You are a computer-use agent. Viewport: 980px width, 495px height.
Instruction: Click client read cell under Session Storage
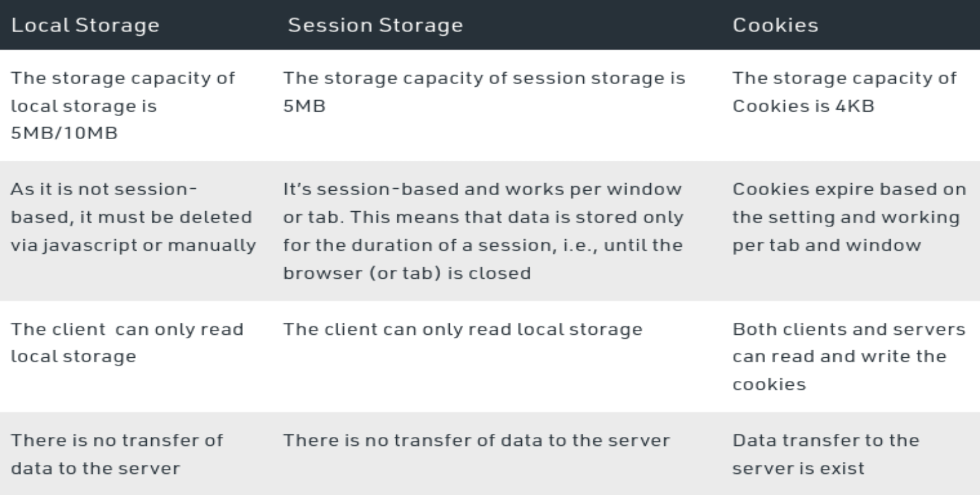(463, 330)
